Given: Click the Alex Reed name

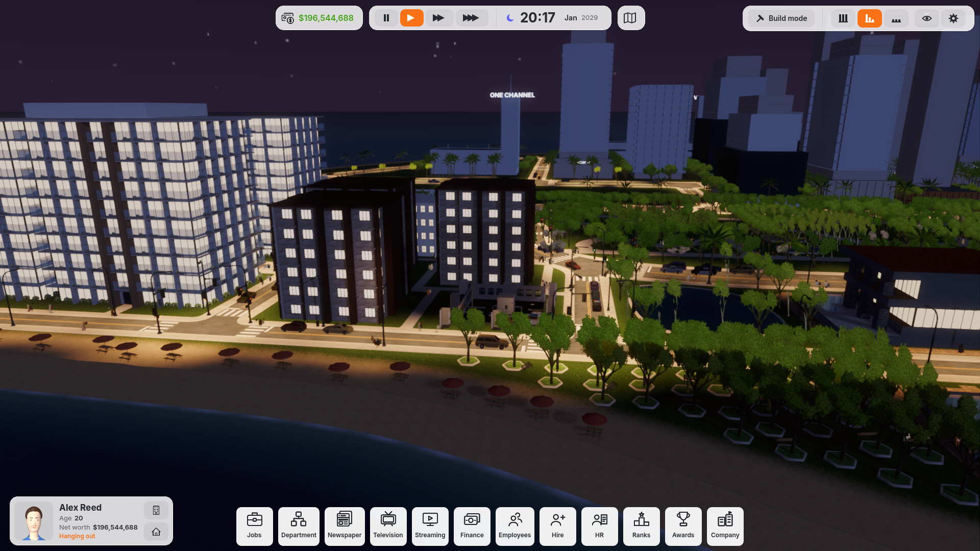Looking at the screenshot, I should pos(80,508).
